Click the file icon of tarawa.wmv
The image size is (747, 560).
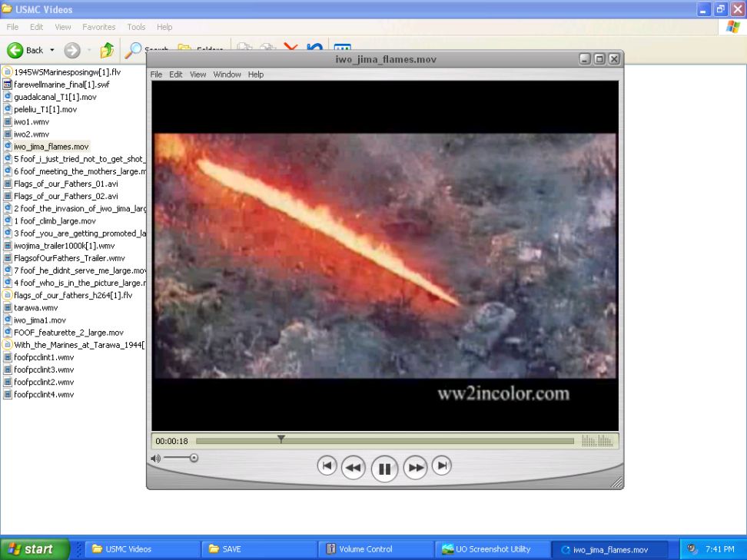pyautogui.click(x=7, y=307)
